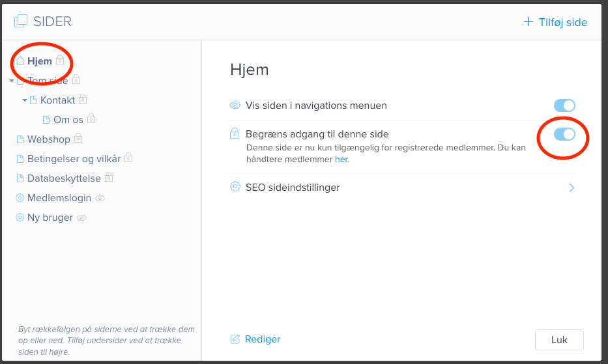Click hidden-eye icon next to Ny bruger
Image resolution: width=608 pixels, height=364 pixels.
pyautogui.click(x=82, y=218)
